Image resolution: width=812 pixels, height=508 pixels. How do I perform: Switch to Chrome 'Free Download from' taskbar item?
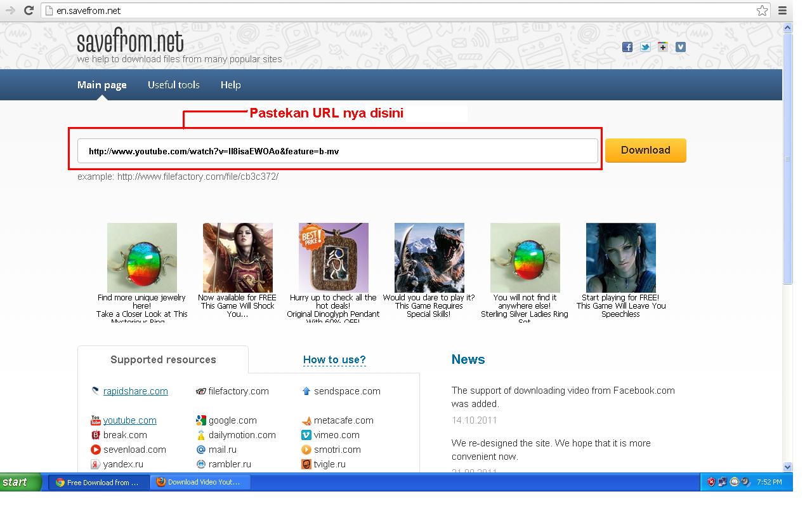tap(99, 483)
